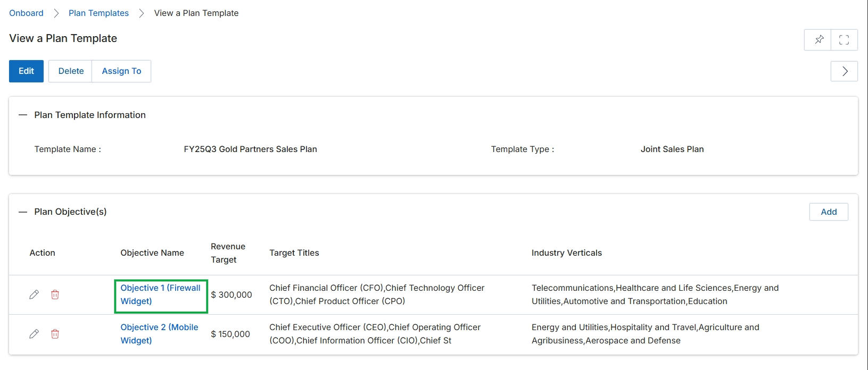Collapse the Plan Objective(s) section
The image size is (868, 370).
[23, 212]
